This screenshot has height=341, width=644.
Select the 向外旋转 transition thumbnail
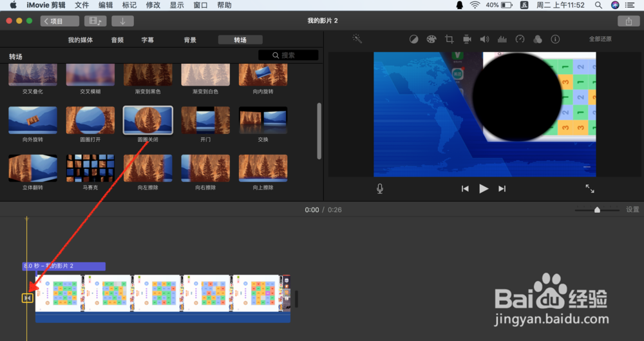pyautogui.click(x=33, y=120)
